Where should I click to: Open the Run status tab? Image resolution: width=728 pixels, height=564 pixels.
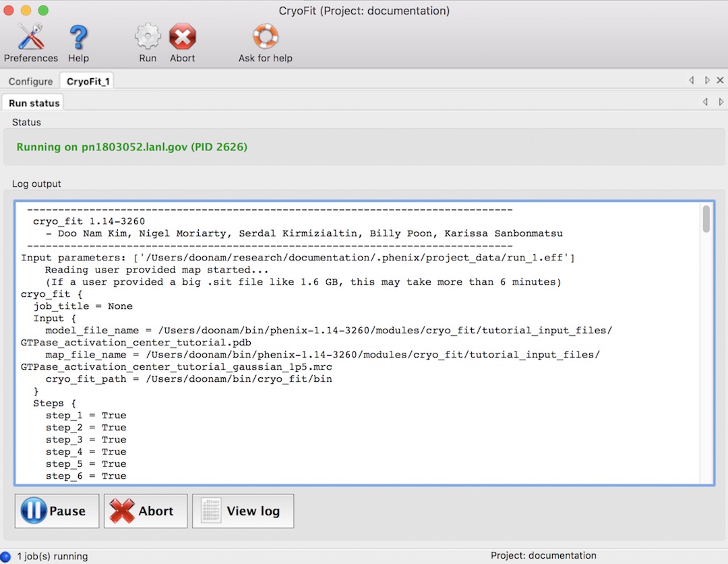pos(32,103)
